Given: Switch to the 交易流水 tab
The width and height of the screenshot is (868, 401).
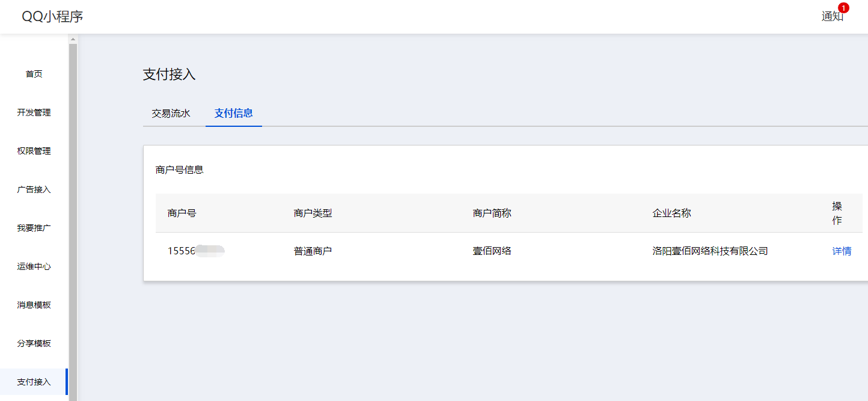Looking at the screenshot, I should [171, 113].
